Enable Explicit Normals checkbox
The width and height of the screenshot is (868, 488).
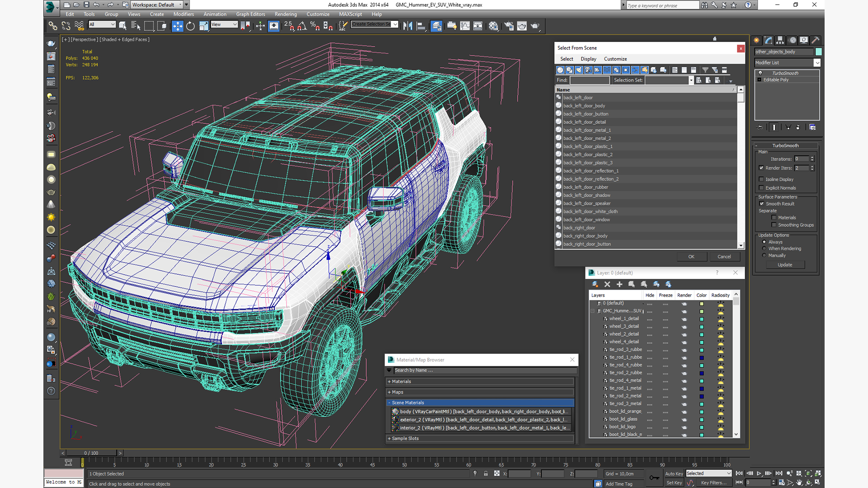click(x=761, y=188)
